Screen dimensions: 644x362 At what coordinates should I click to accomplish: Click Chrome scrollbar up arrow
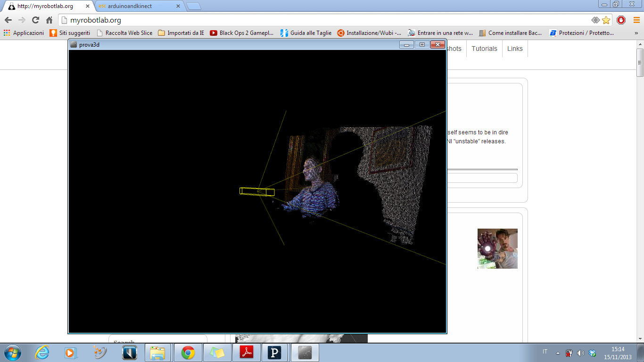pos(640,44)
